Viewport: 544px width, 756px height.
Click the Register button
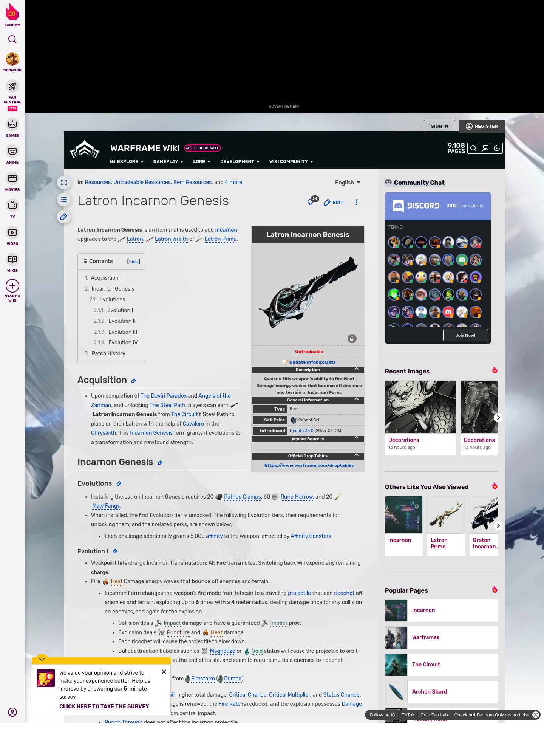pyautogui.click(x=482, y=126)
